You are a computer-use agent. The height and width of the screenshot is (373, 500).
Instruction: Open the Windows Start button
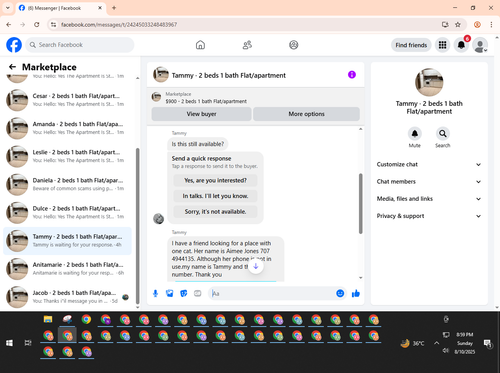coord(9,343)
